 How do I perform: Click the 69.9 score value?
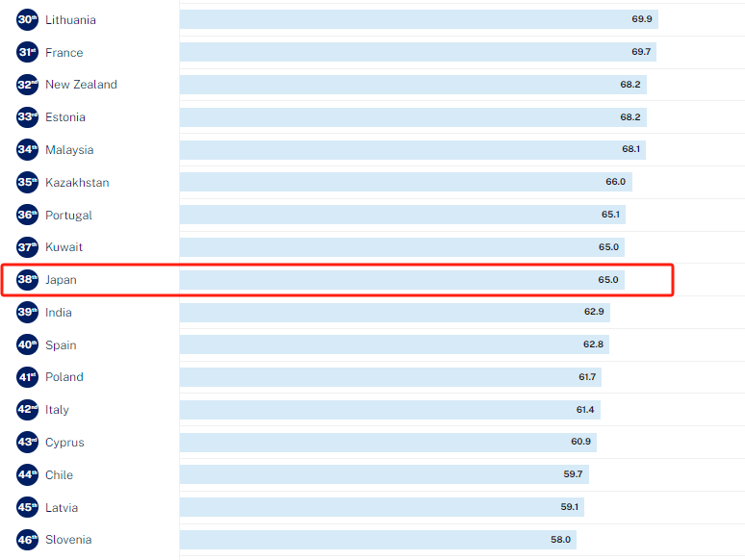point(642,19)
